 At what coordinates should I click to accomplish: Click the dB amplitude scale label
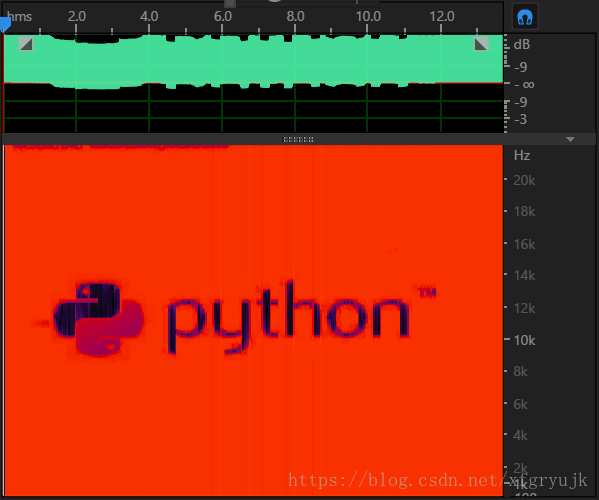pos(522,45)
